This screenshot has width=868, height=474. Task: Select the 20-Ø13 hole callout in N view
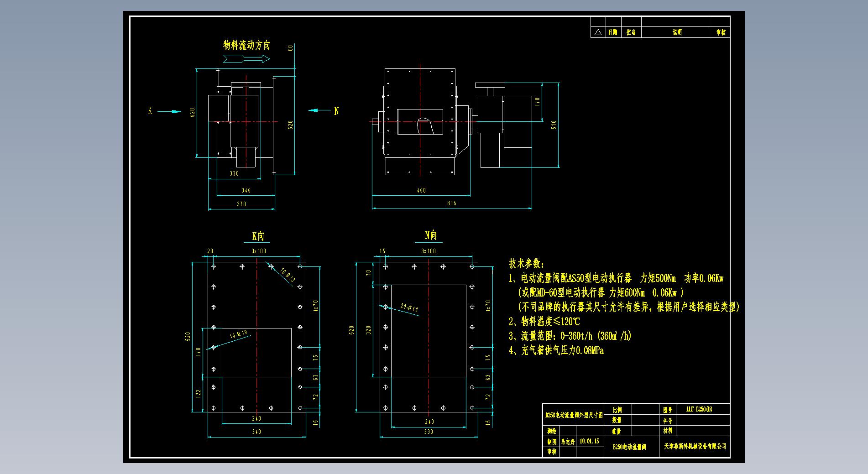[409, 309]
